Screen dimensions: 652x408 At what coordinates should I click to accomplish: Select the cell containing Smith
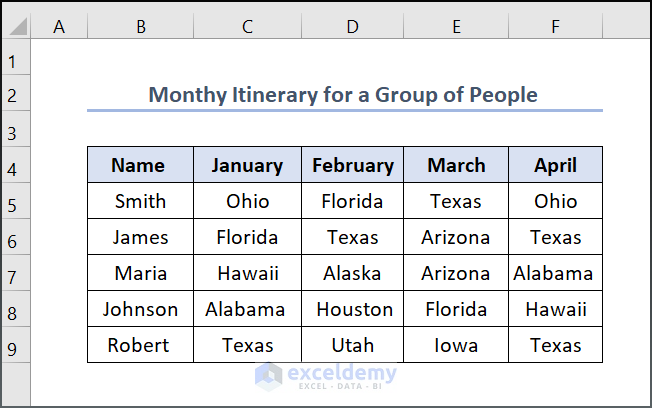pyautogui.click(x=140, y=201)
